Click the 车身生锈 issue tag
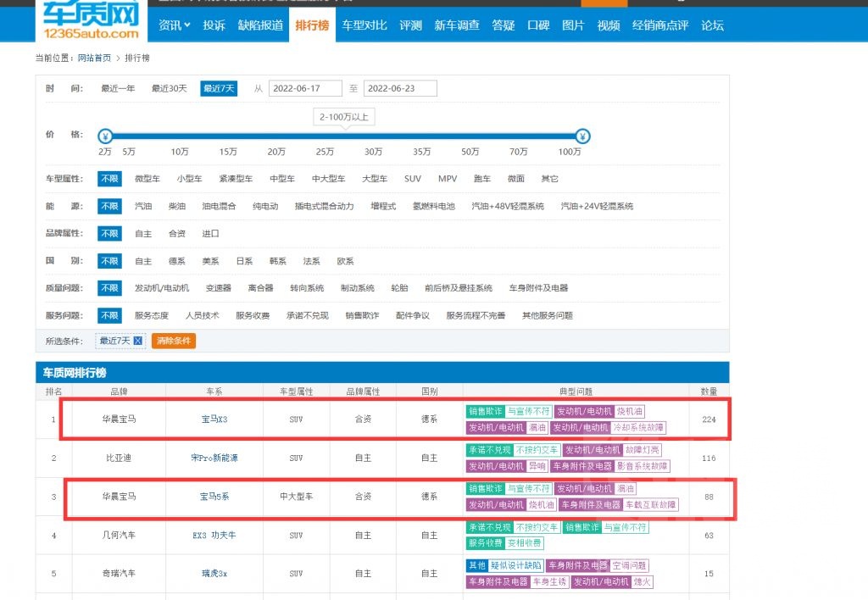 [549, 582]
